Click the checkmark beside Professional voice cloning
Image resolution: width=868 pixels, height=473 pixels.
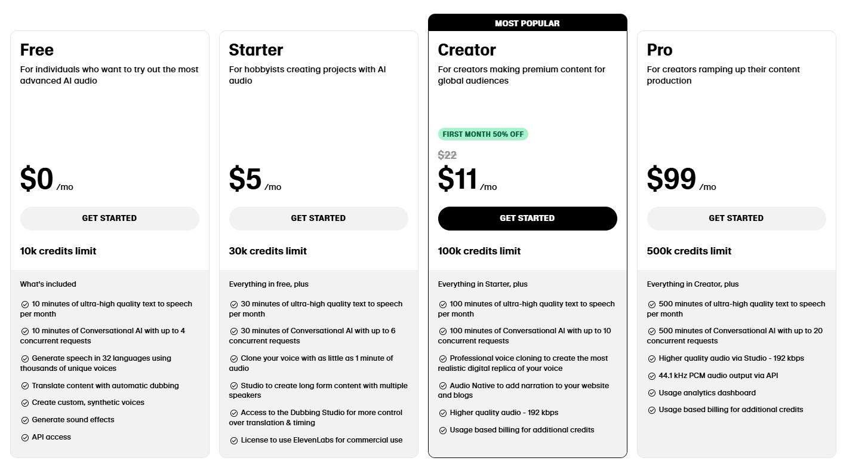(x=443, y=358)
